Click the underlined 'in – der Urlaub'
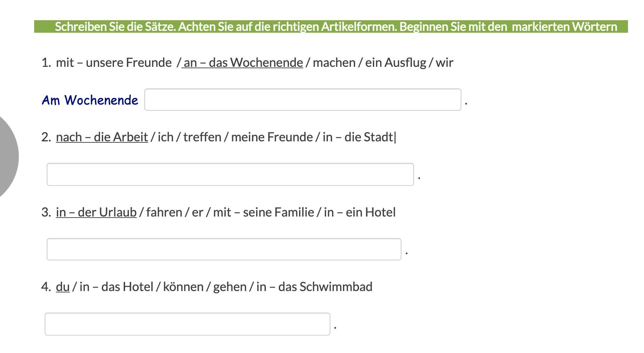Viewport: 644px width, 353px height. click(x=96, y=212)
